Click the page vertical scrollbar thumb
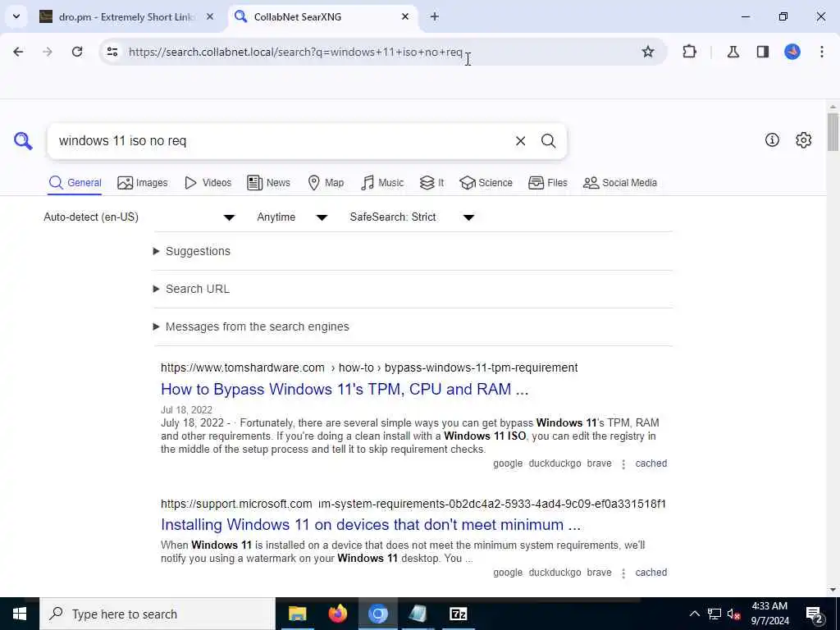Viewport: 840px width, 630px height. pos(833,132)
